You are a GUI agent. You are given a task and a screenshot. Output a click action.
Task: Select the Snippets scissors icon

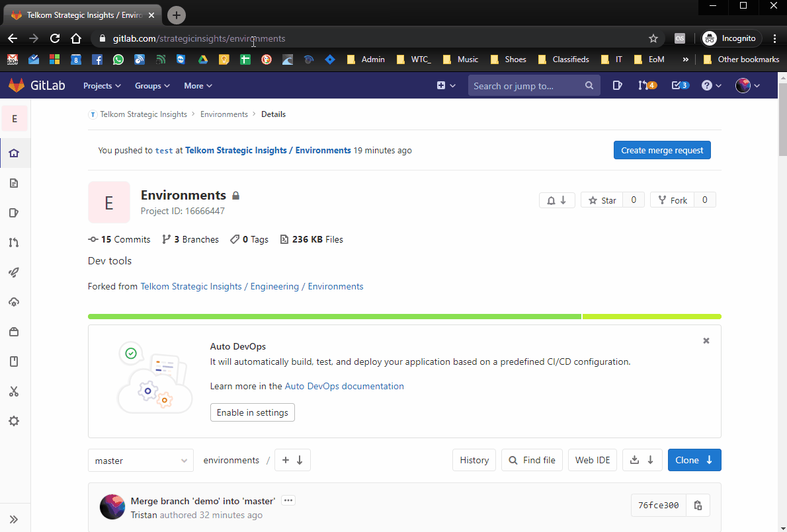14,391
